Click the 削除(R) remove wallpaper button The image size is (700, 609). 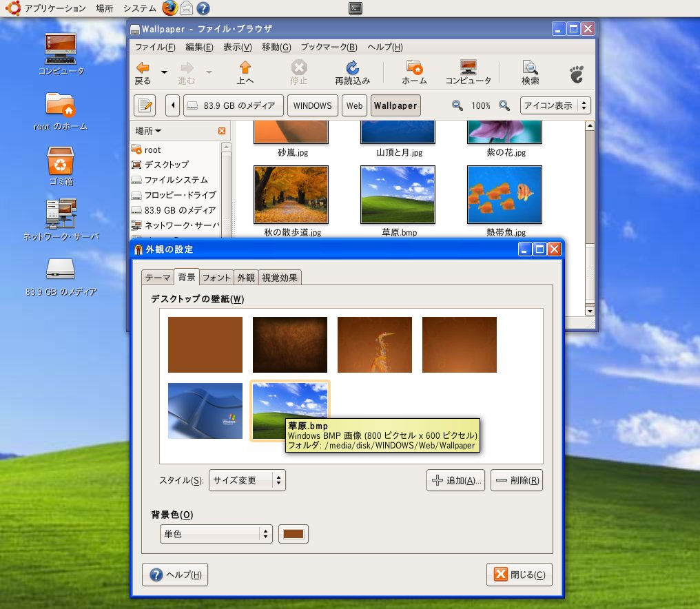pos(517,480)
